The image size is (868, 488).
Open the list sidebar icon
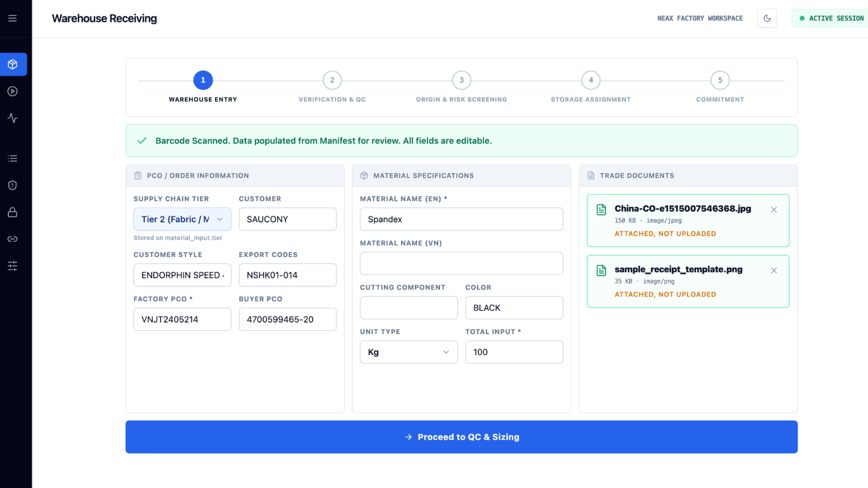[x=12, y=158]
